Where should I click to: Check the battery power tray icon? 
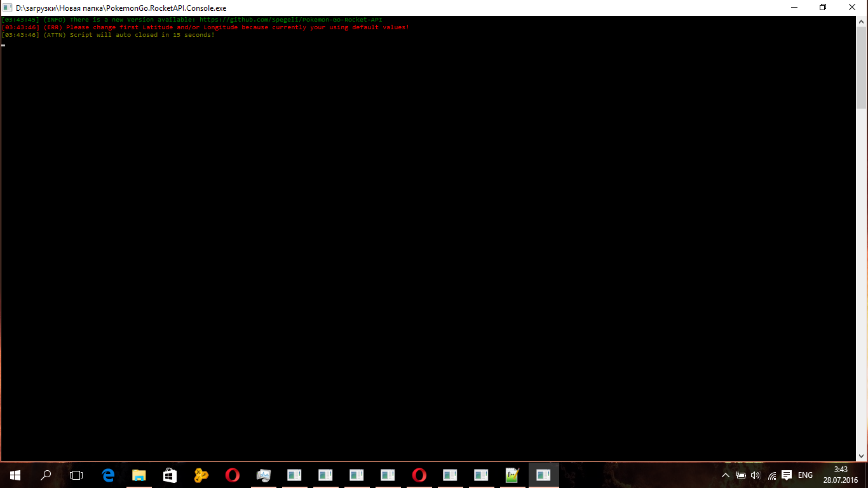(x=741, y=475)
